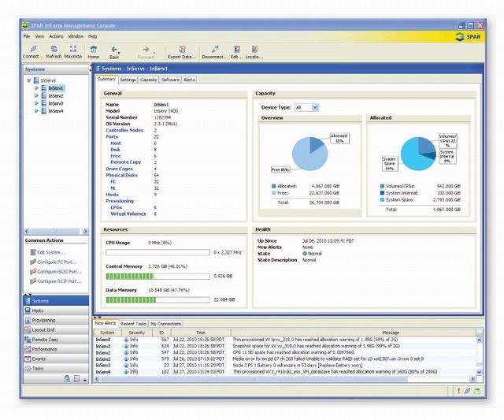Click the red exclamation status icon
Viewport: 504px width, 420px height.
(458, 391)
